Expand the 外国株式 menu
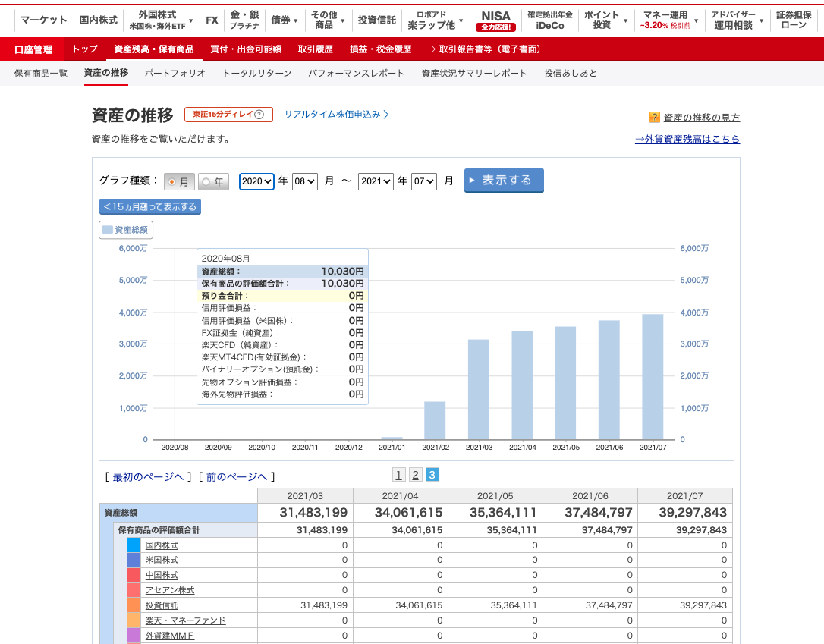The width and height of the screenshot is (824, 644). click(x=160, y=20)
